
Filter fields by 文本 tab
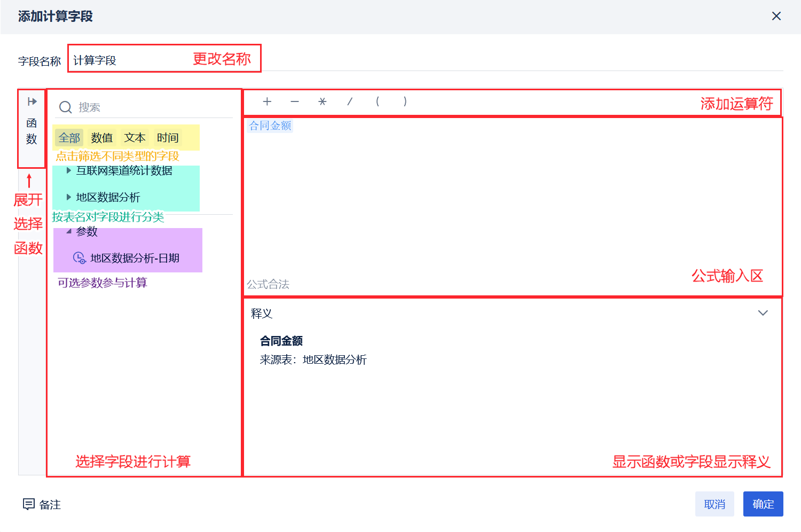pyautogui.click(x=135, y=138)
